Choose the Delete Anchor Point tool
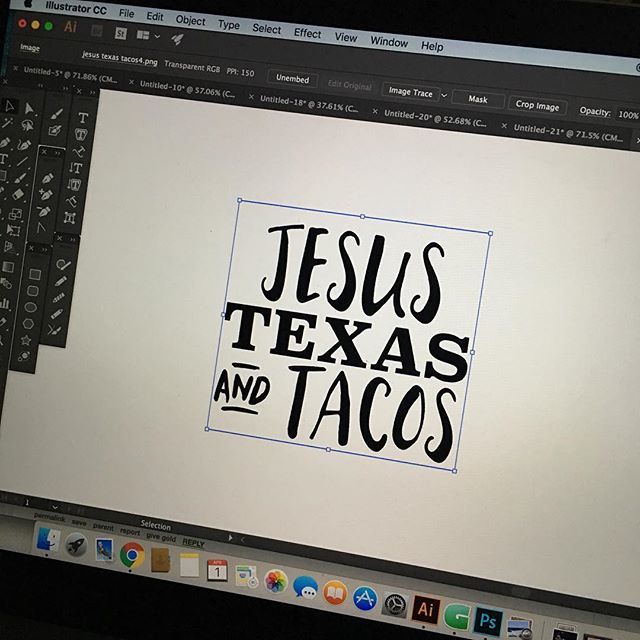Image resolution: width=640 pixels, height=640 pixels. coord(44,211)
